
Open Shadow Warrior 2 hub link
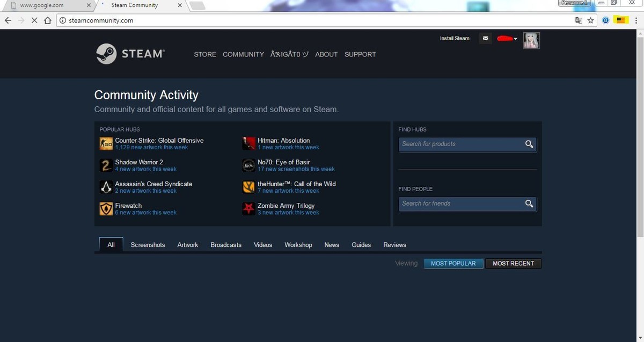pyautogui.click(x=139, y=162)
